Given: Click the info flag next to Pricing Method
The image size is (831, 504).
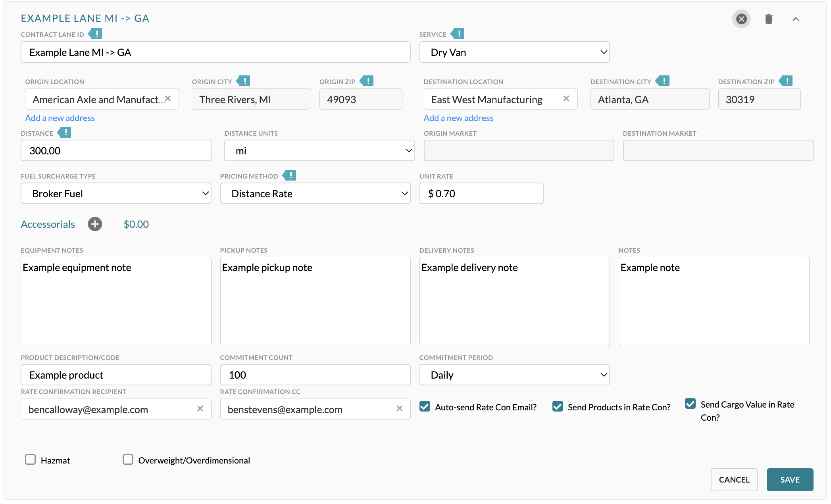Looking at the screenshot, I should 289,175.
